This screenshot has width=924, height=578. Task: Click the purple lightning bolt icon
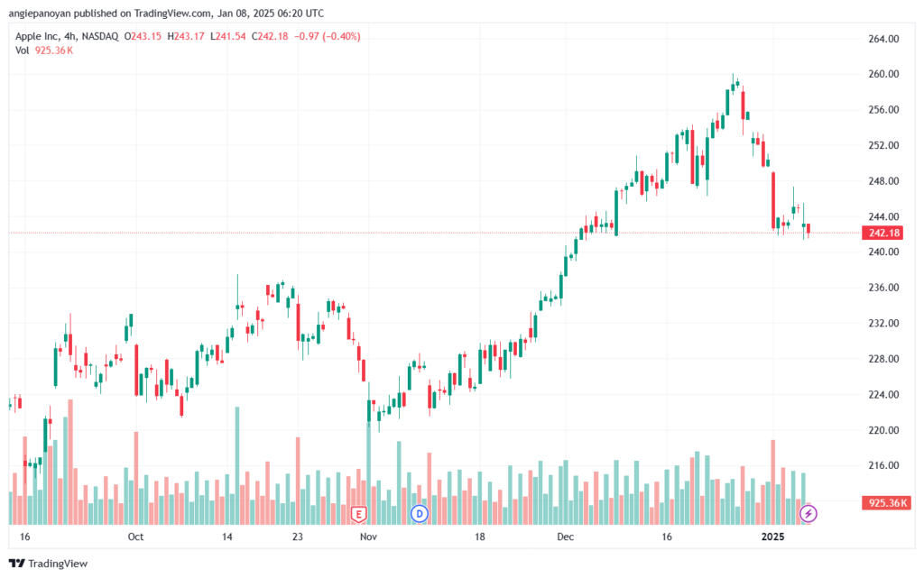coord(808,514)
